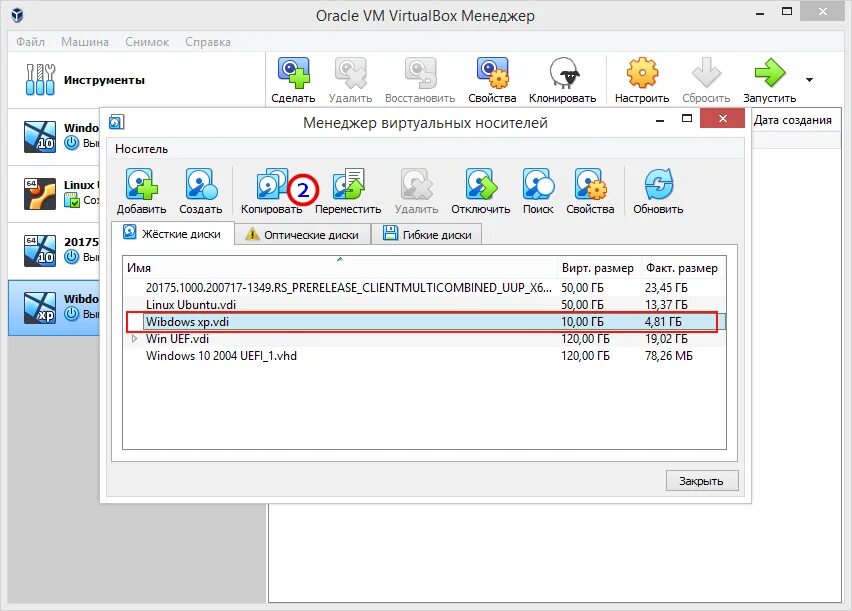This screenshot has width=852, height=611.
Task: Switch to the Оптические диски tab
Action: coord(302,234)
